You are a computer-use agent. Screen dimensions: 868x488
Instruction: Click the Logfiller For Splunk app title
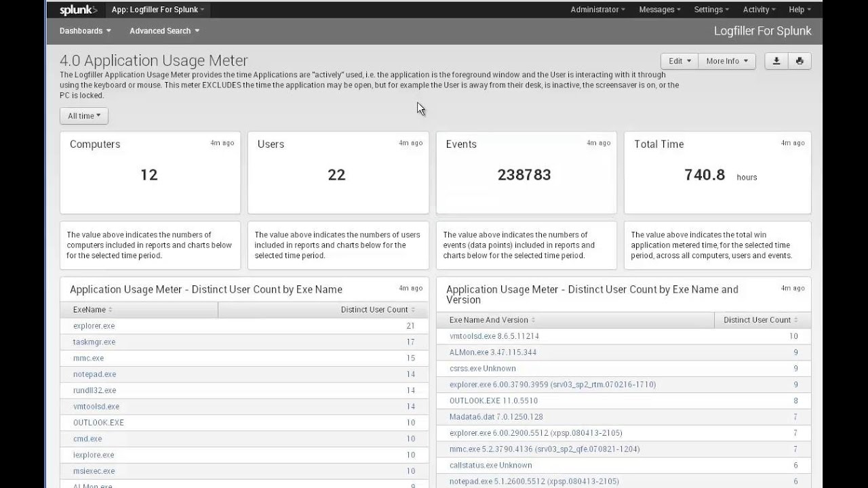[763, 30]
